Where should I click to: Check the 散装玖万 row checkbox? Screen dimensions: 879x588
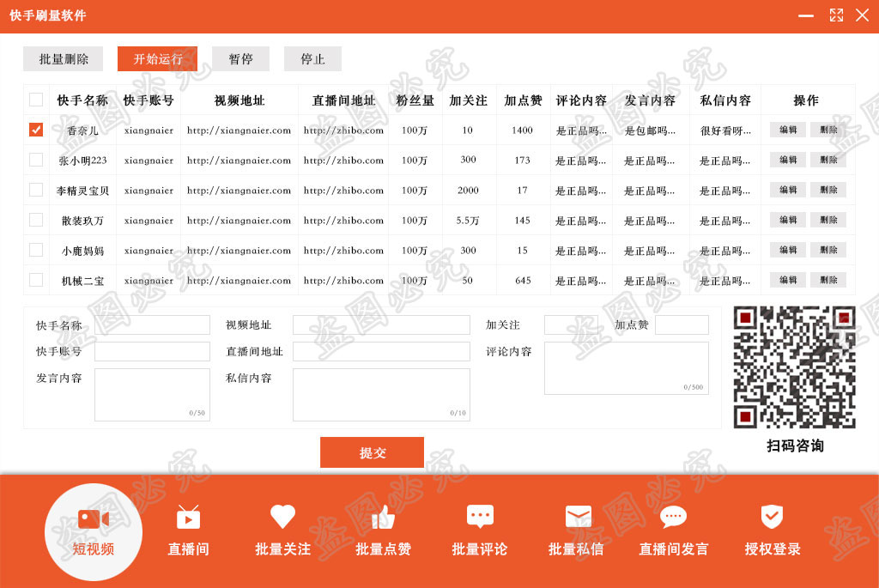click(36, 220)
